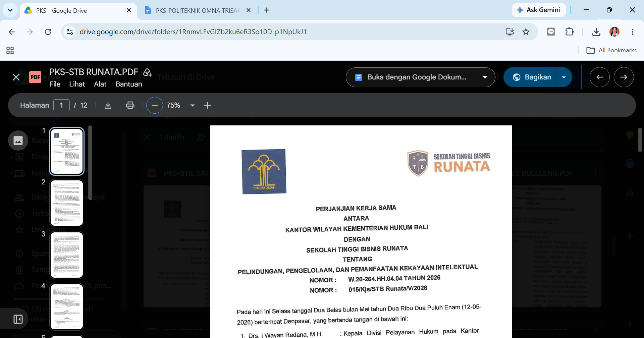
Task: Click Buka dengan Google Dokumen button
Action: click(411, 77)
